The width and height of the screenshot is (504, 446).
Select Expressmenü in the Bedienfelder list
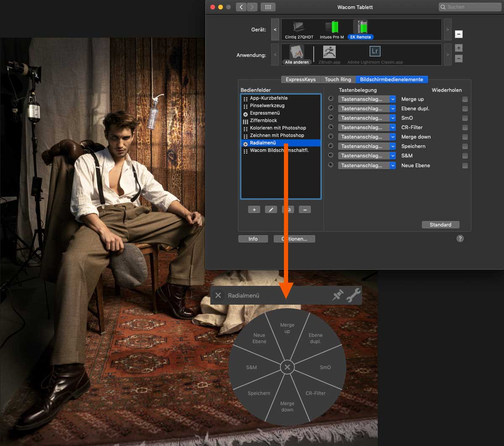tap(265, 113)
